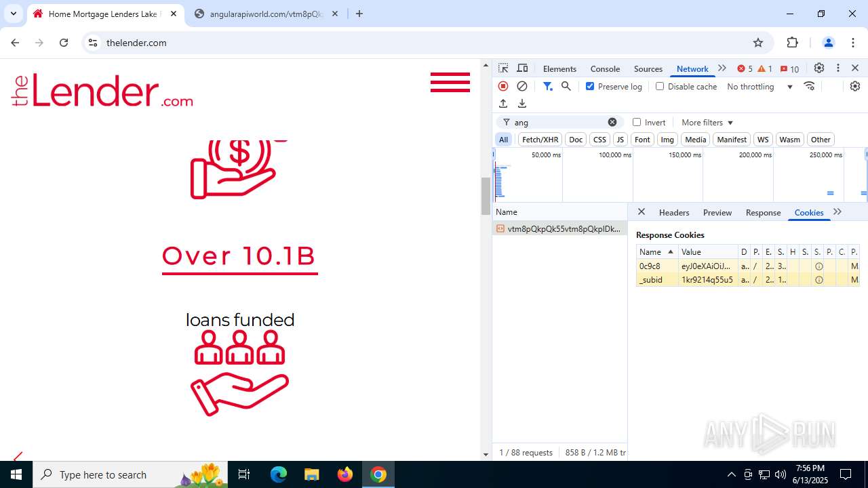Clear the network log

pyautogui.click(x=522, y=86)
